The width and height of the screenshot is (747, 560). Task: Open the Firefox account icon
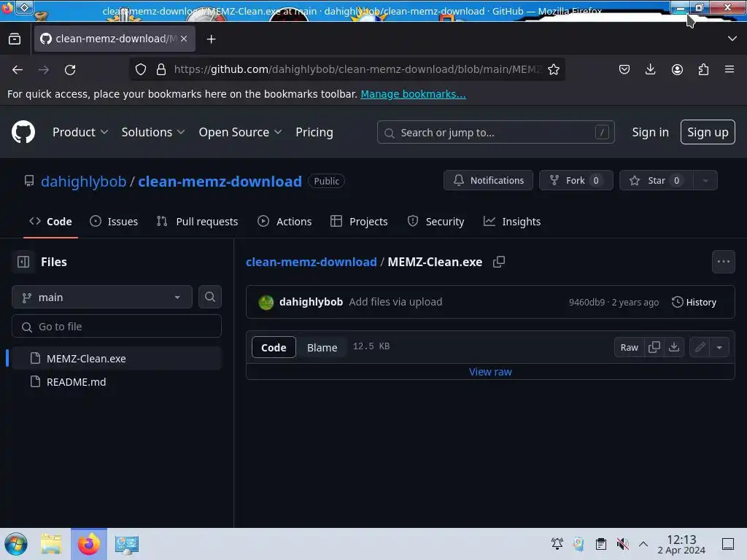677,69
